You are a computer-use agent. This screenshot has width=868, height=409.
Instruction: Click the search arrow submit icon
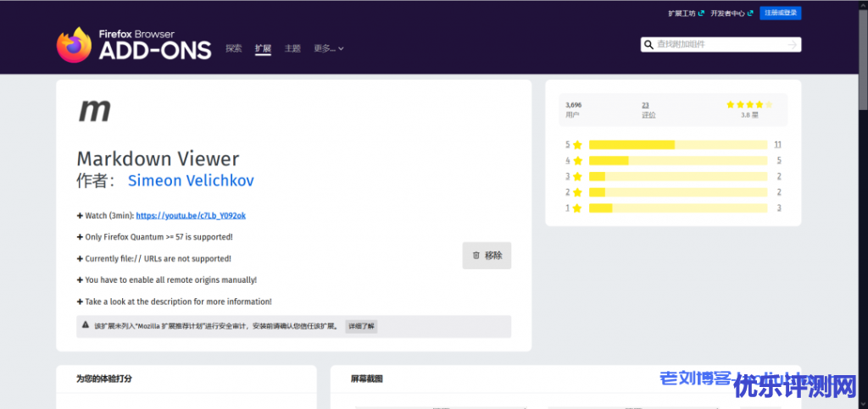pos(792,45)
